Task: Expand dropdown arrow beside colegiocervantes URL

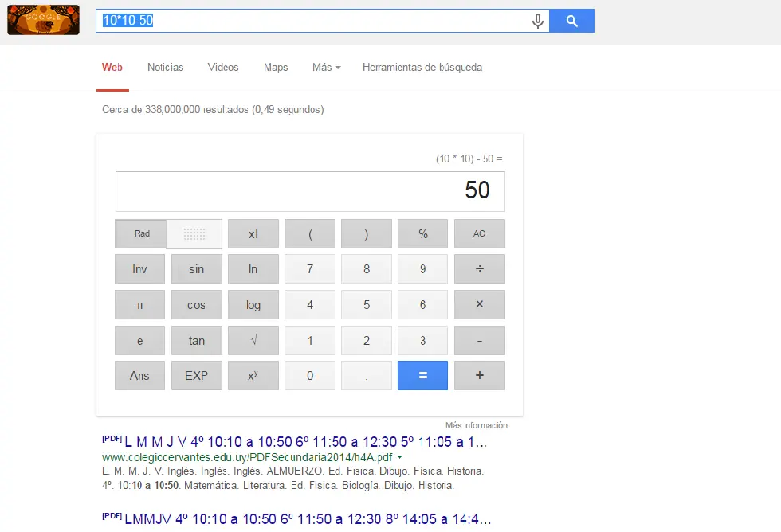Action: coord(399,457)
